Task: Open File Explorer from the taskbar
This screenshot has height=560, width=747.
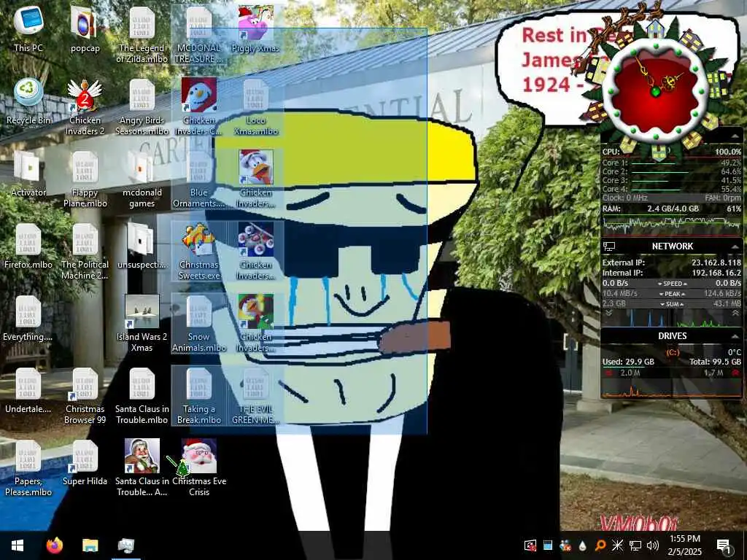Action: 90,545
